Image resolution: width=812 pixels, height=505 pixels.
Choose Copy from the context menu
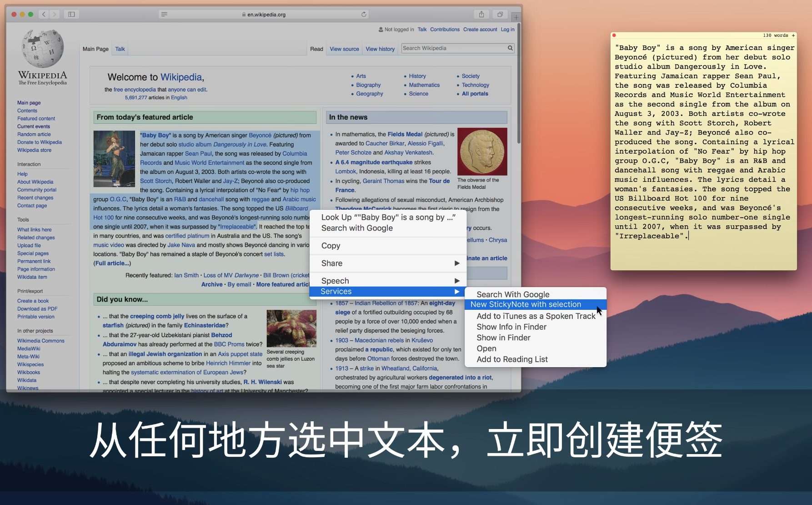[331, 246]
